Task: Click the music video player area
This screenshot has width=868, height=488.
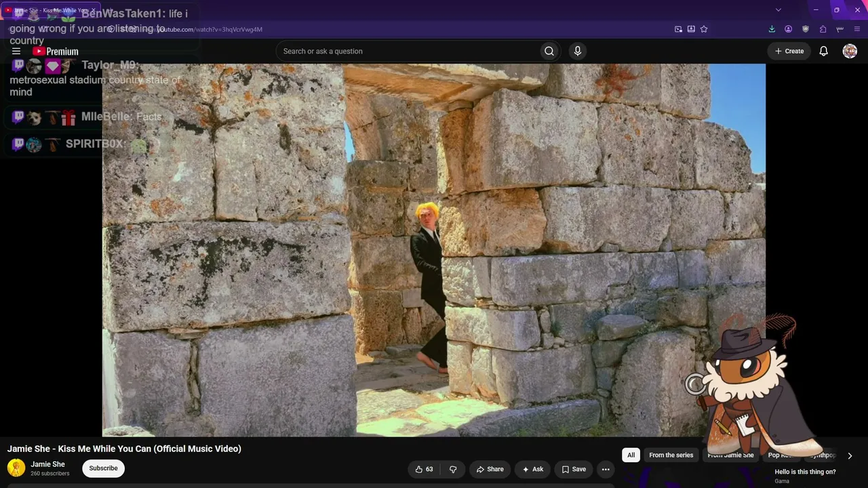Action: click(x=434, y=250)
